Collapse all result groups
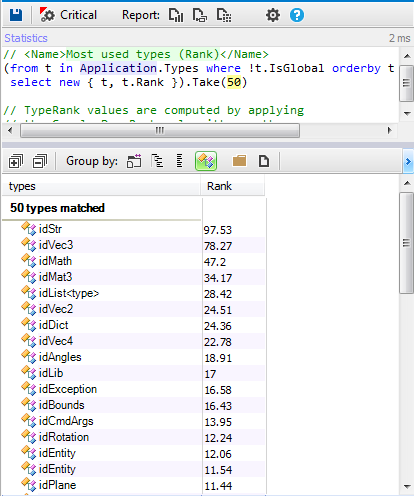This screenshot has height=496, width=414. pyautogui.click(x=40, y=161)
